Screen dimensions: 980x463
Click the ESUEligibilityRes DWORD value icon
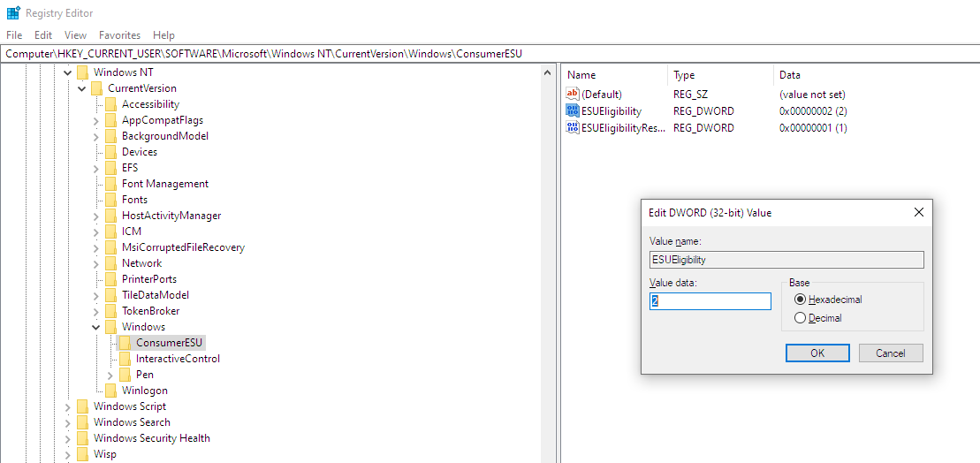573,128
